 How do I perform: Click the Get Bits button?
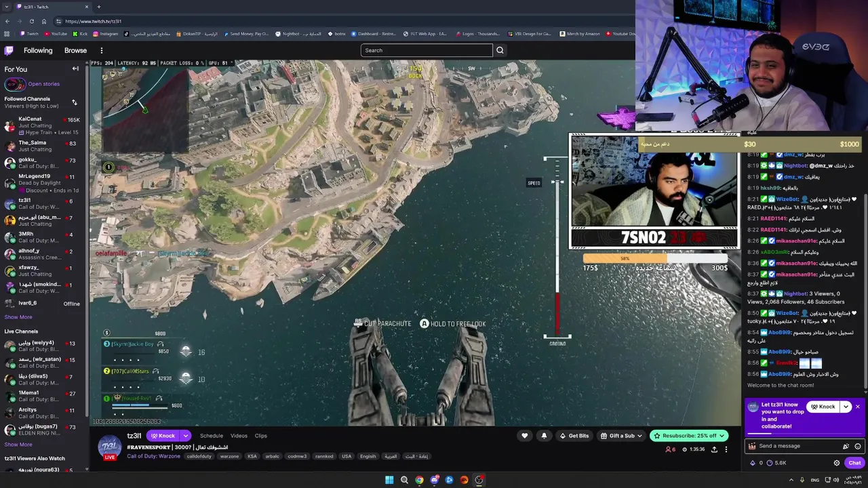coord(574,436)
